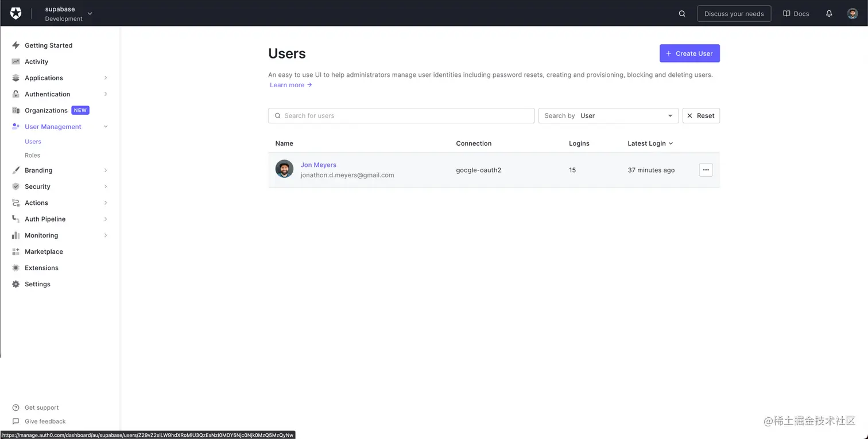Open the Security shield icon
This screenshot has height=439, width=868.
[15, 186]
